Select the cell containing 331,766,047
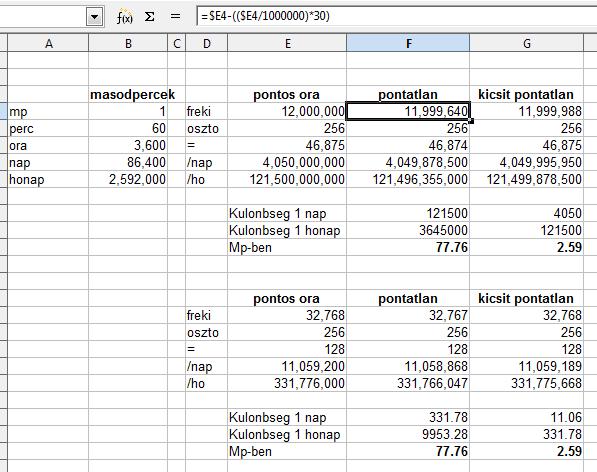Image resolution: width=597 pixels, height=472 pixels. click(408, 383)
